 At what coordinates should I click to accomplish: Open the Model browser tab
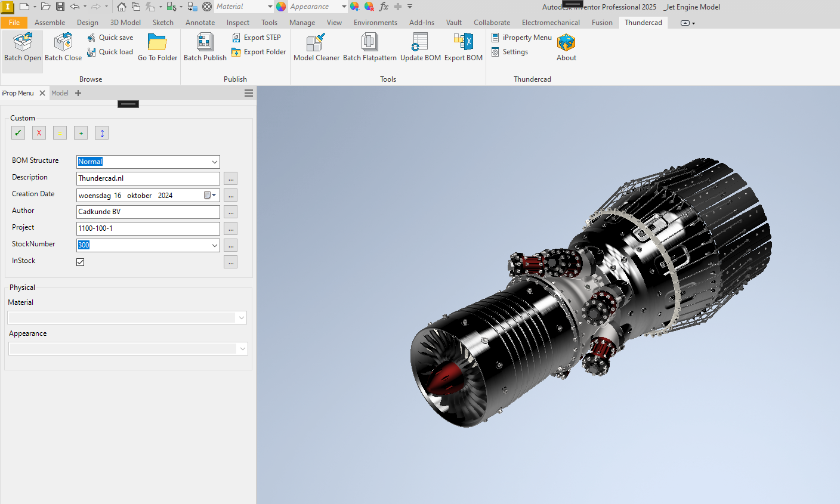click(x=60, y=93)
